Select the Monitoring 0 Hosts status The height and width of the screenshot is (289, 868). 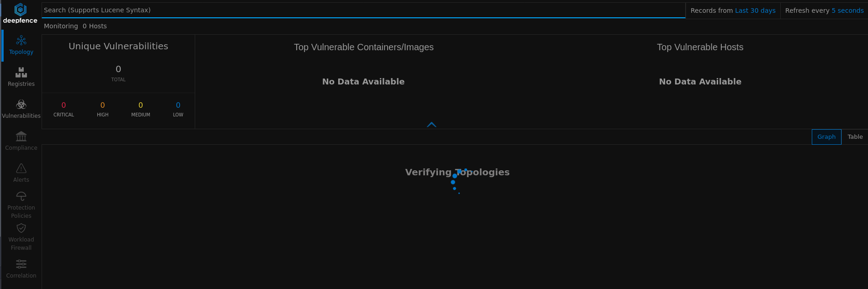pyautogui.click(x=75, y=26)
